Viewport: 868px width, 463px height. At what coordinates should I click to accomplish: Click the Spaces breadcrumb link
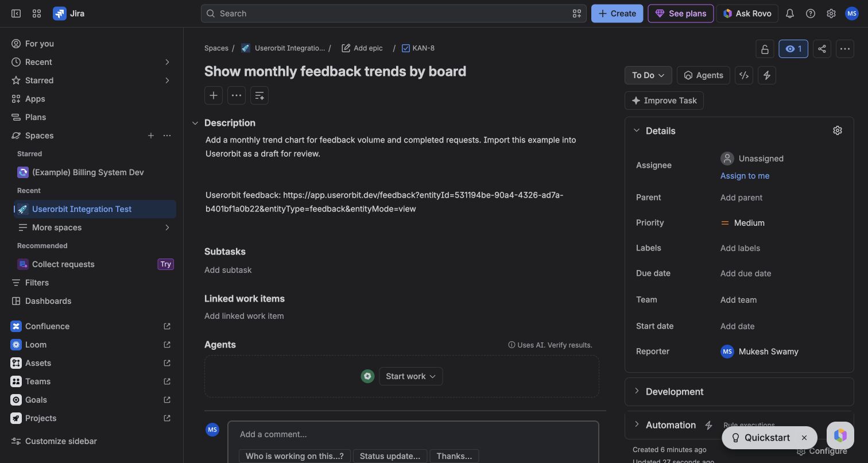pos(216,48)
